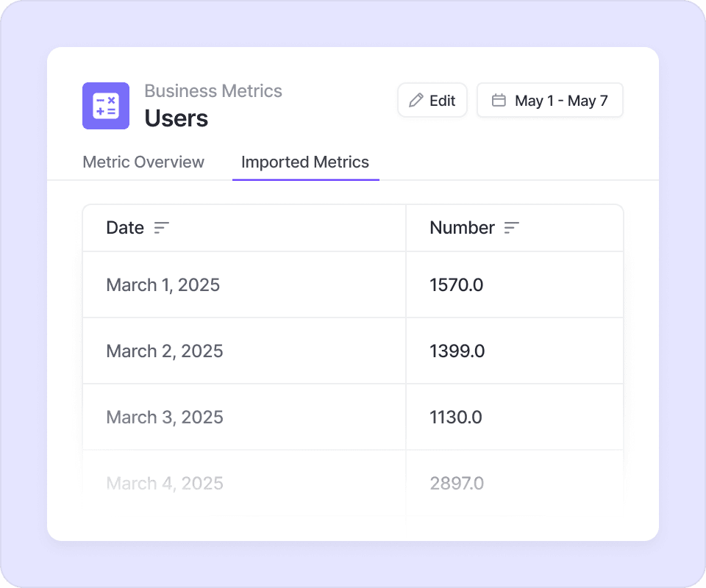The image size is (706, 588).
Task: Select the March 3, 2025 date cell
Action: [165, 417]
